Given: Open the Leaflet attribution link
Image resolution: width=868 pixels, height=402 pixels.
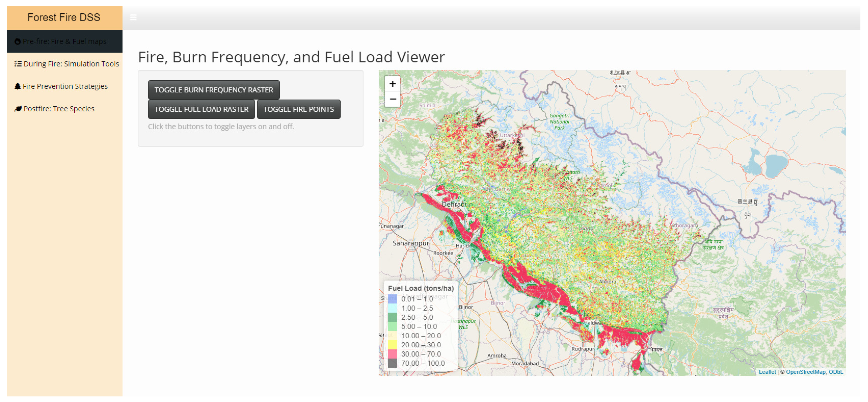Looking at the screenshot, I should point(767,372).
